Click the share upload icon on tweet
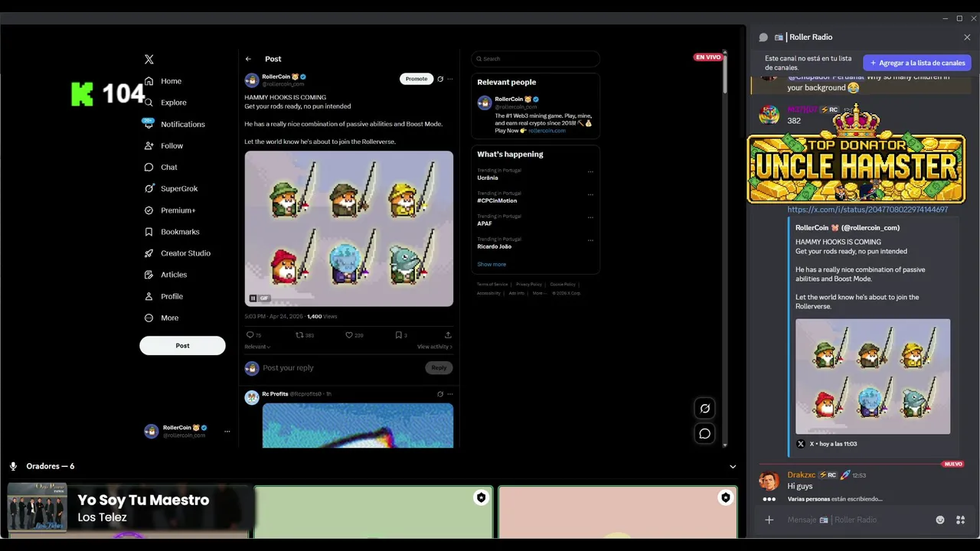The image size is (980, 551). pos(448,335)
